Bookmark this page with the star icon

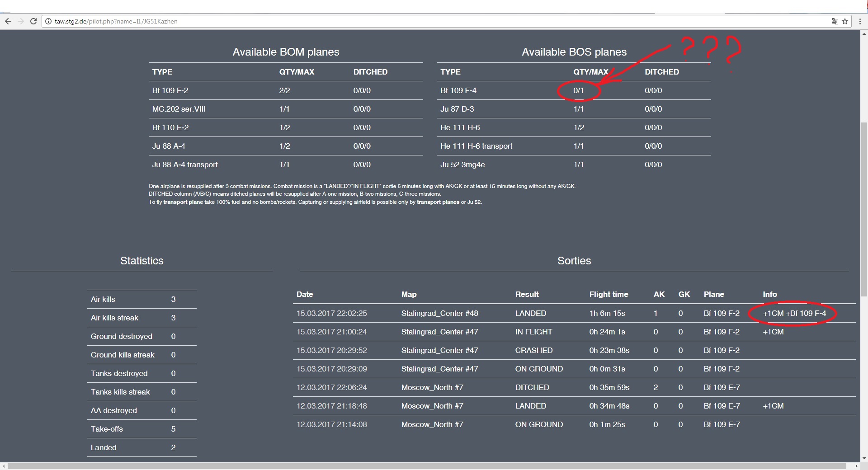(845, 21)
